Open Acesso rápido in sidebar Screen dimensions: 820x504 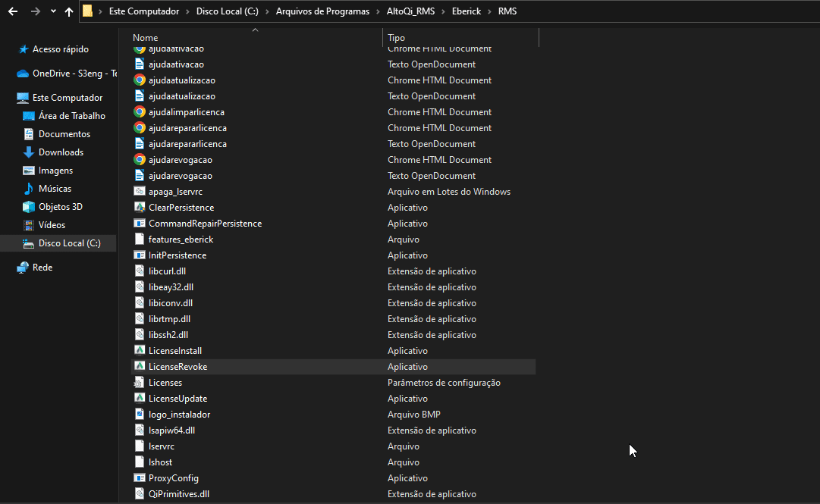tap(61, 49)
